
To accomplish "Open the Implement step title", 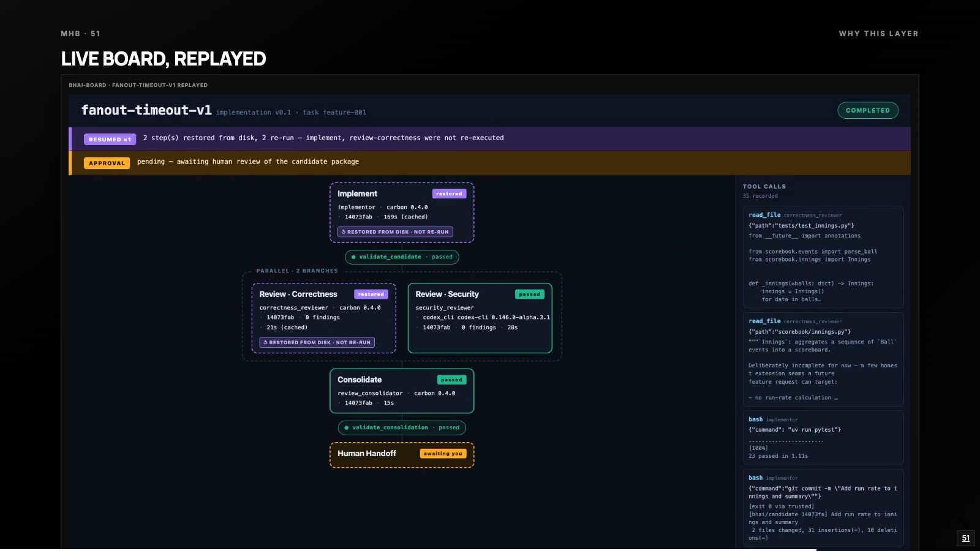I will [x=357, y=194].
